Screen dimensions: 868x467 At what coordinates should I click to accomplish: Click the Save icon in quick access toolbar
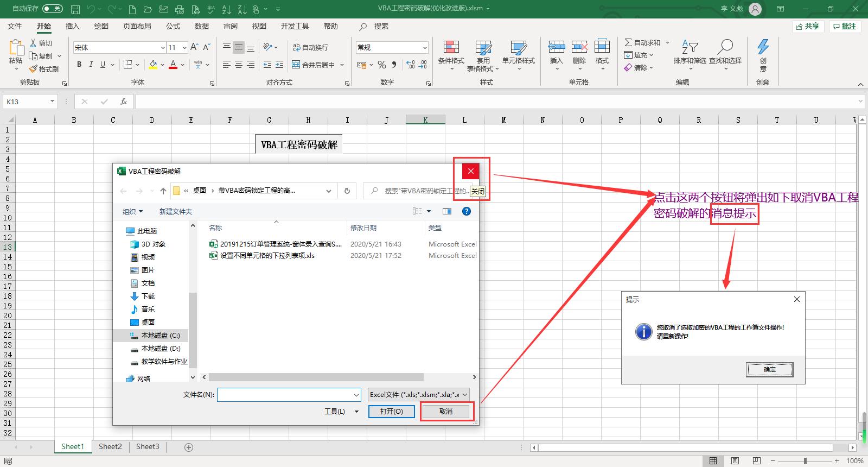tap(75, 9)
